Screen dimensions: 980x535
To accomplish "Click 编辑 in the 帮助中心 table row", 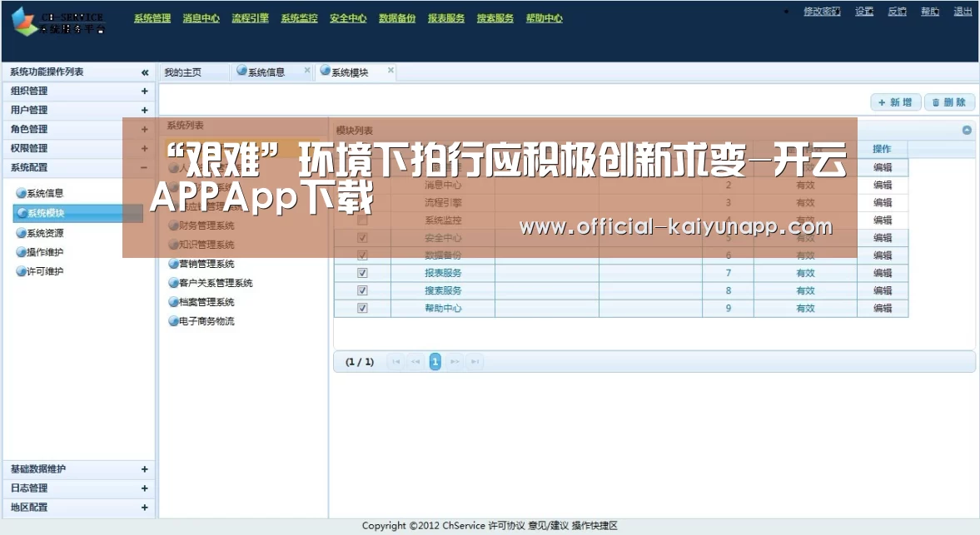I will click(x=883, y=308).
